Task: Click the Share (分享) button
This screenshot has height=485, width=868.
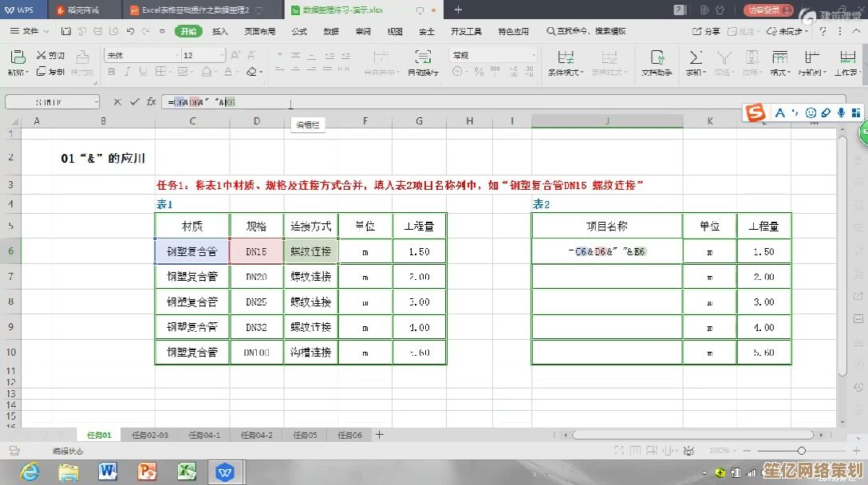Action: [x=706, y=31]
